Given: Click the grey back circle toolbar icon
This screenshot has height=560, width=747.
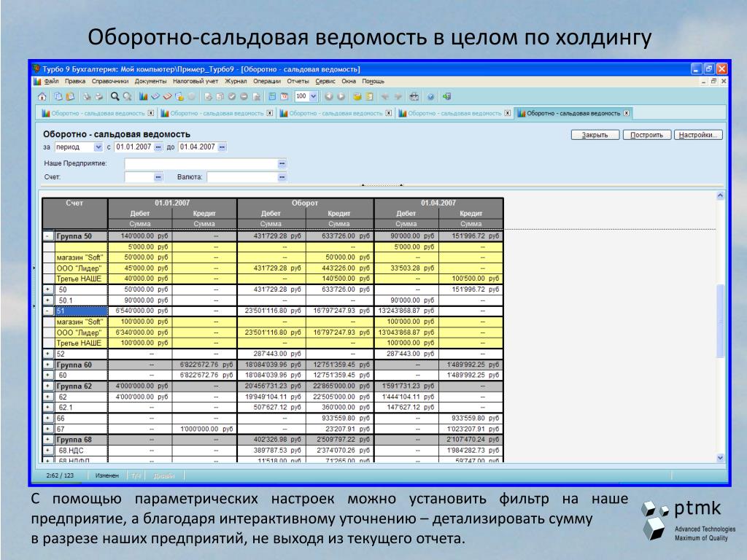Looking at the screenshot, I should tap(329, 97).
